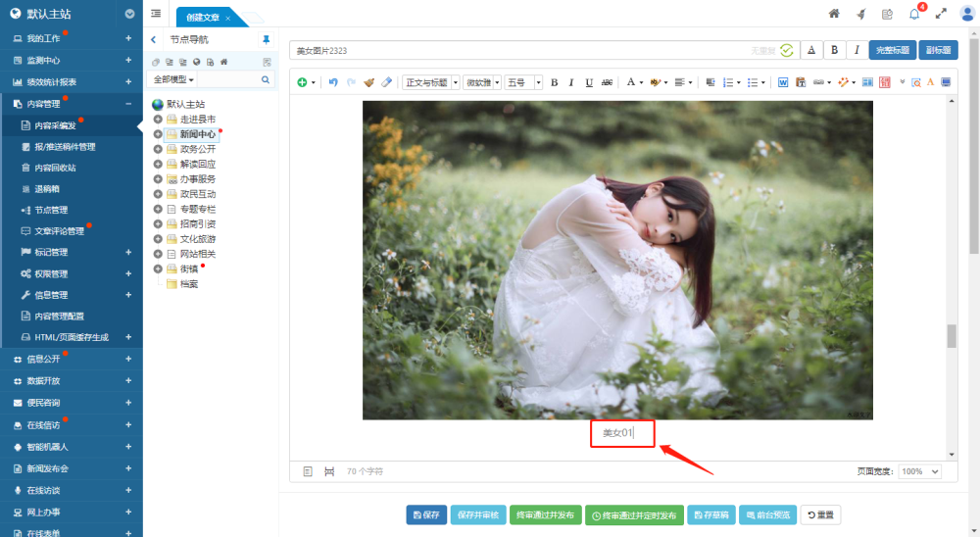Click the Word import icon in toolbar
Viewport: 980px width, 537px height.
(783, 82)
